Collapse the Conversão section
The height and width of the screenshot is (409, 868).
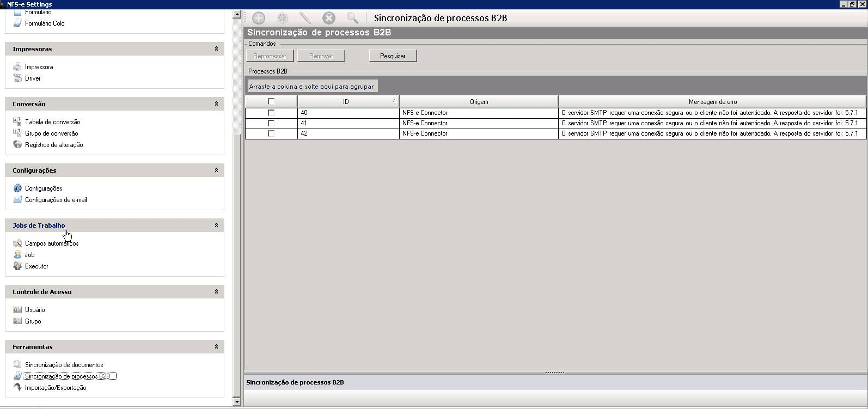pyautogui.click(x=216, y=104)
